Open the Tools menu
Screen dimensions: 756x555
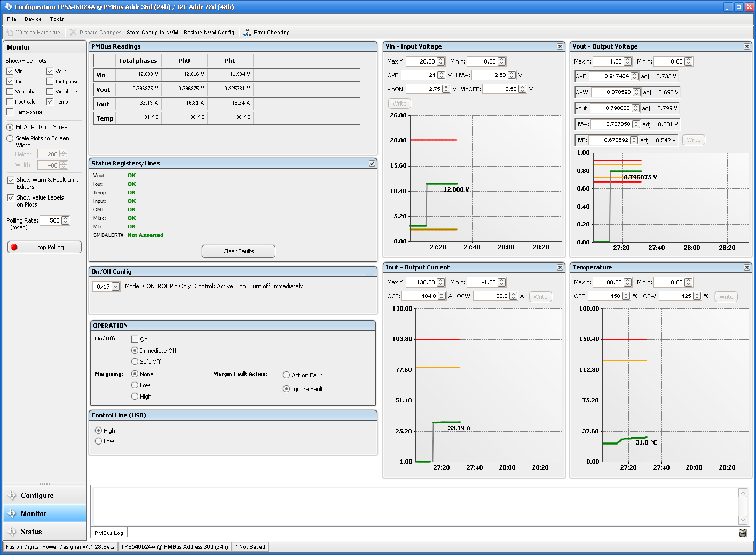(x=57, y=19)
